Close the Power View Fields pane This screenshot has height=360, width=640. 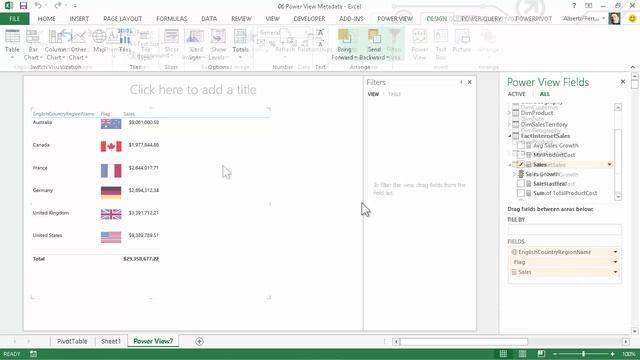tap(623, 82)
